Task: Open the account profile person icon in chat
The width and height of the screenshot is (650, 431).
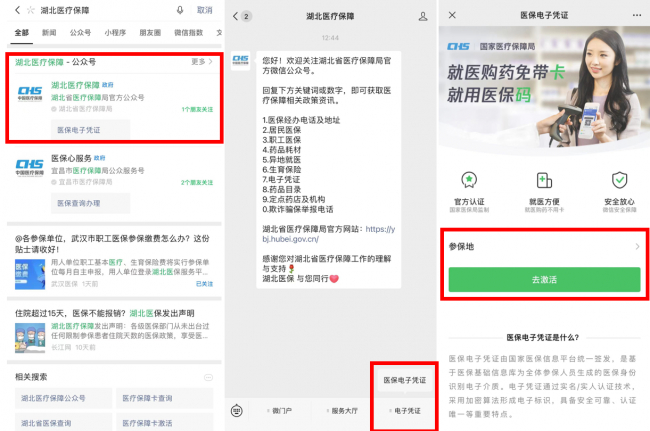Action: click(x=423, y=16)
